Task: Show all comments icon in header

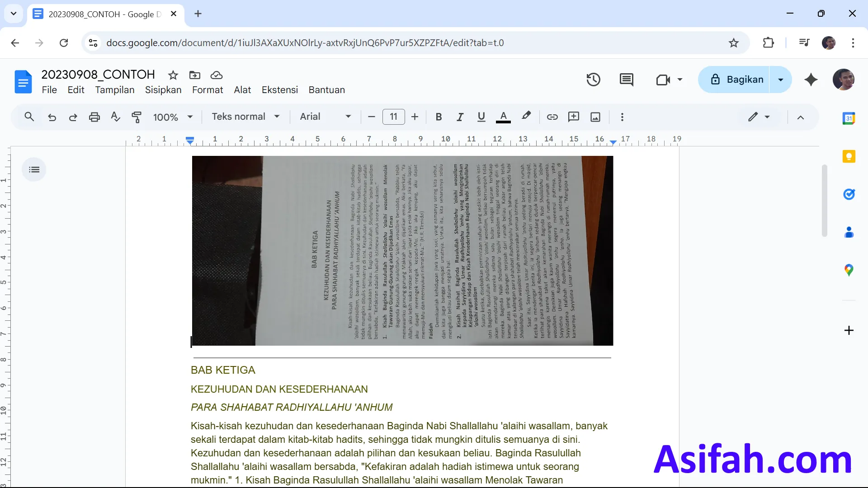Action: [626, 80]
